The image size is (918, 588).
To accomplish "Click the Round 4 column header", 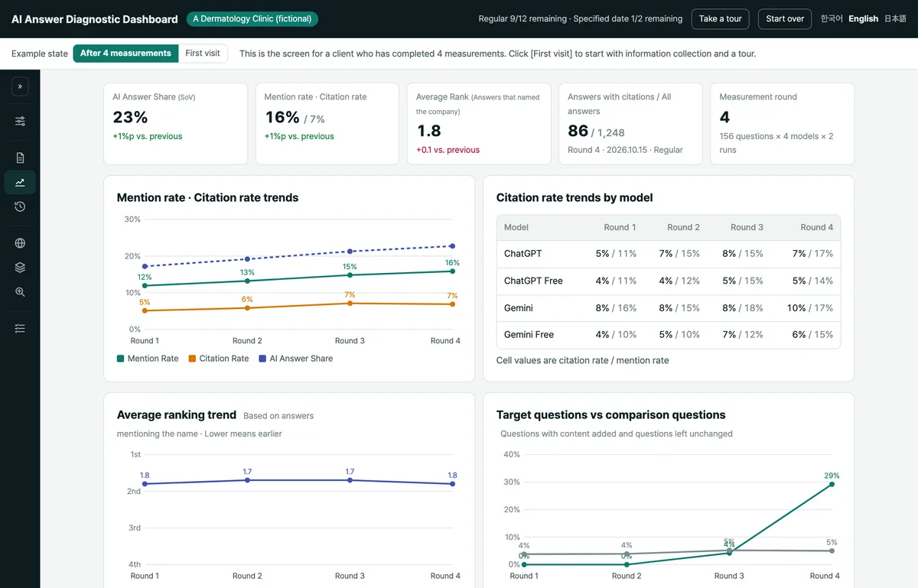I will [817, 227].
